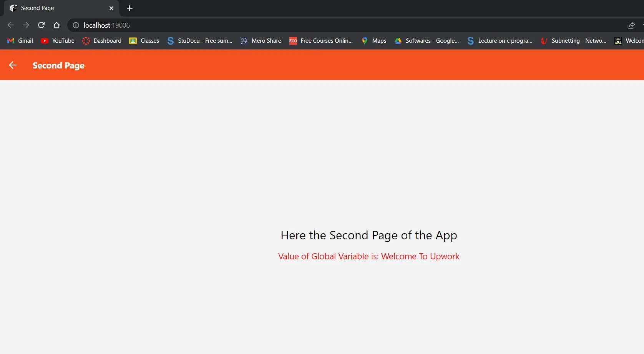Click the browser forward arrow
The width and height of the screenshot is (644, 354).
[x=26, y=25]
